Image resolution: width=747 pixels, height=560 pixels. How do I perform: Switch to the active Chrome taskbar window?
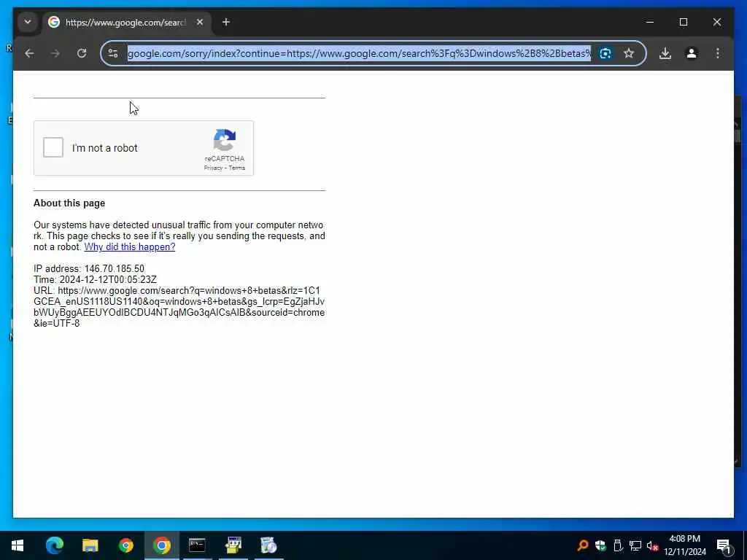(162, 545)
